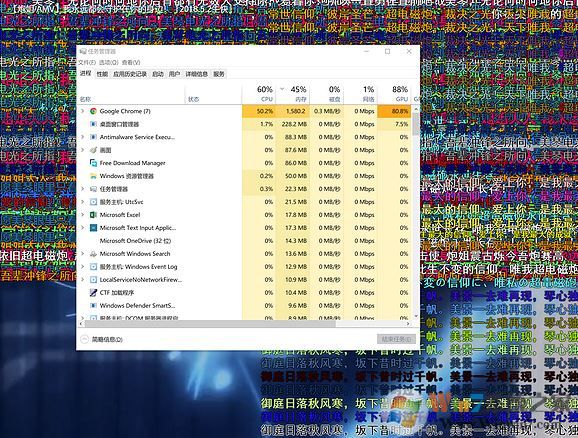Open the 启动 tab

[158, 74]
